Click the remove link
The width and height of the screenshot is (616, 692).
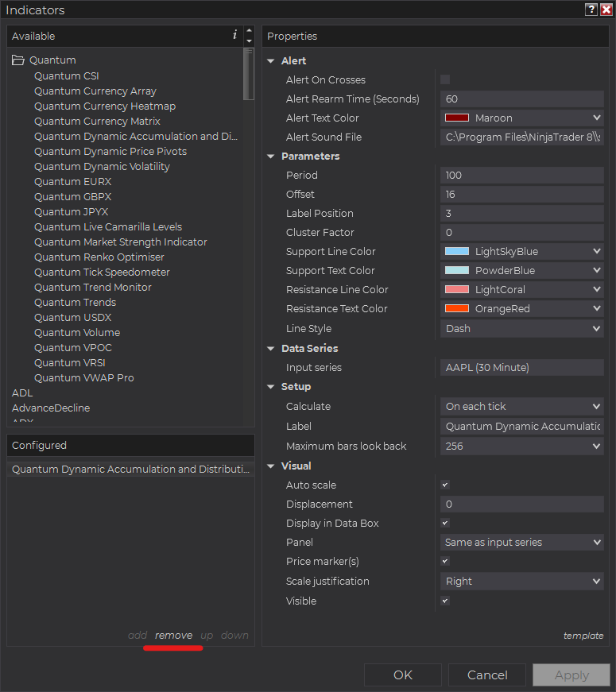click(x=173, y=635)
